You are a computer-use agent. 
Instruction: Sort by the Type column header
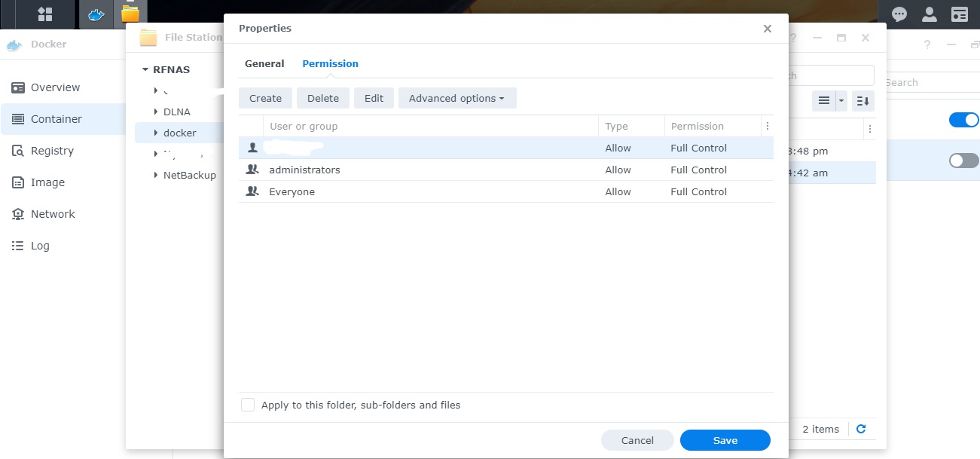click(x=631, y=126)
